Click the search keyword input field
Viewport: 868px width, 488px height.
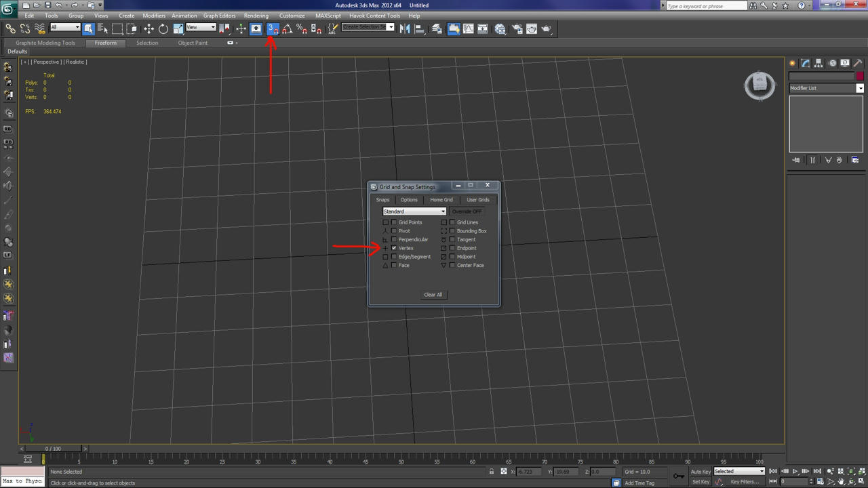pyautogui.click(x=706, y=5)
